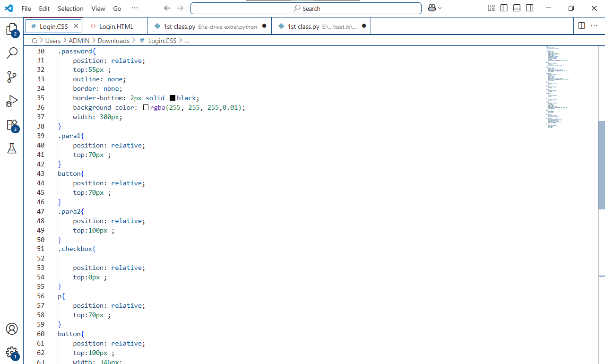The height and width of the screenshot is (364, 605).
Task: Click the Split Editor Right button
Action: [581, 26]
